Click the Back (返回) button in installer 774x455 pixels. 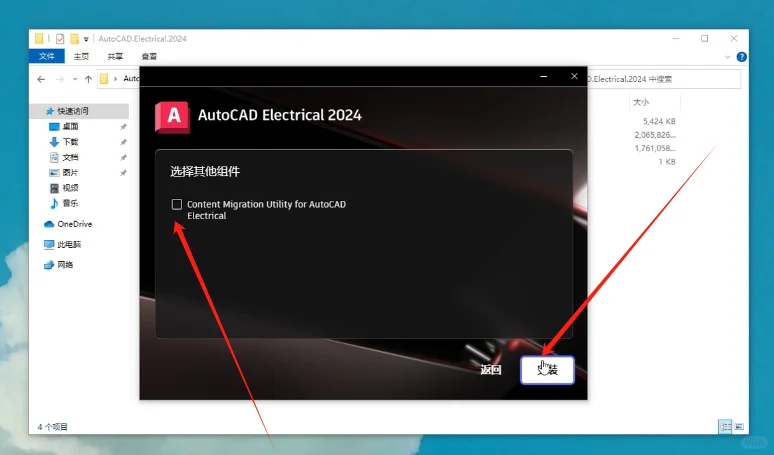[x=491, y=370]
